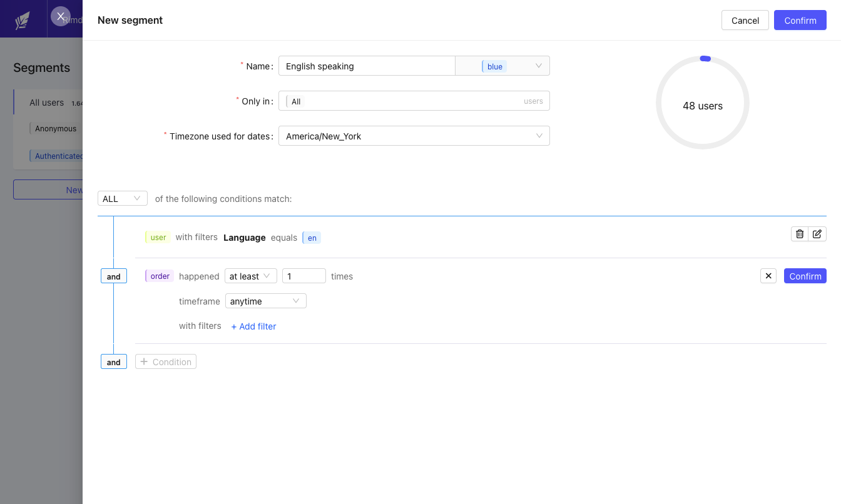Click the feather logo icon
The width and height of the screenshot is (841, 504).
click(x=23, y=21)
